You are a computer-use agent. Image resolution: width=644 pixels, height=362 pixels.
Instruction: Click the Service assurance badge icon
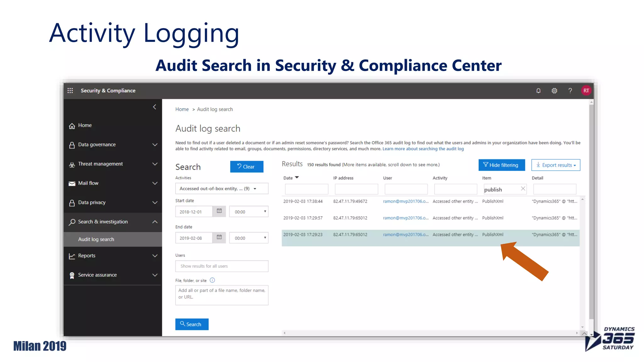pos(72,275)
